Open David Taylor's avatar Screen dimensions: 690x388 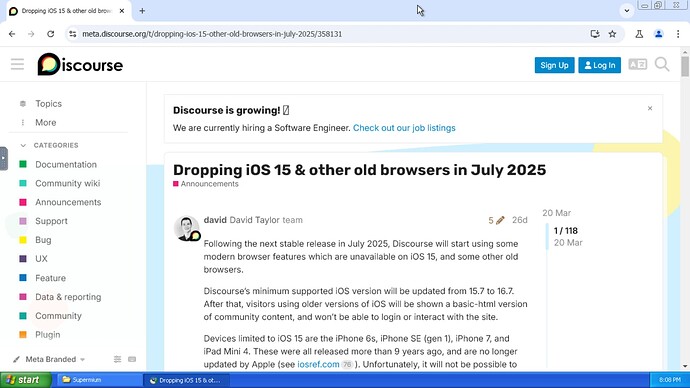(187, 228)
